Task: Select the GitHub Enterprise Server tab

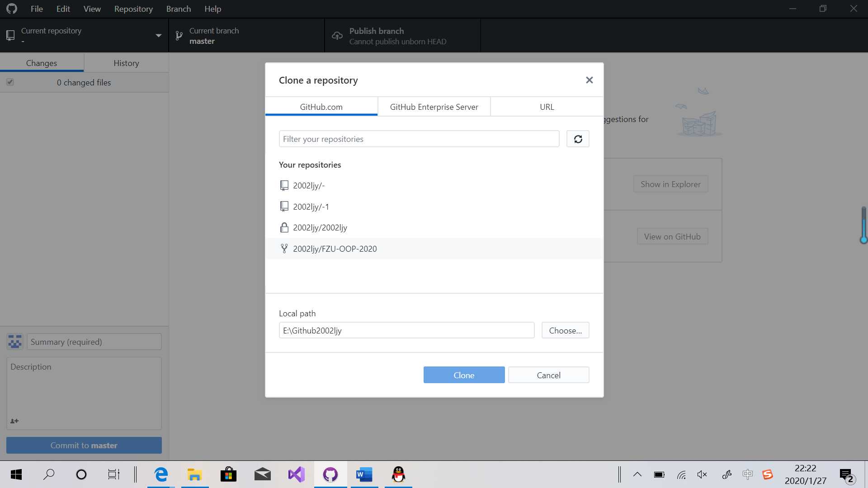Action: [434, 107]
